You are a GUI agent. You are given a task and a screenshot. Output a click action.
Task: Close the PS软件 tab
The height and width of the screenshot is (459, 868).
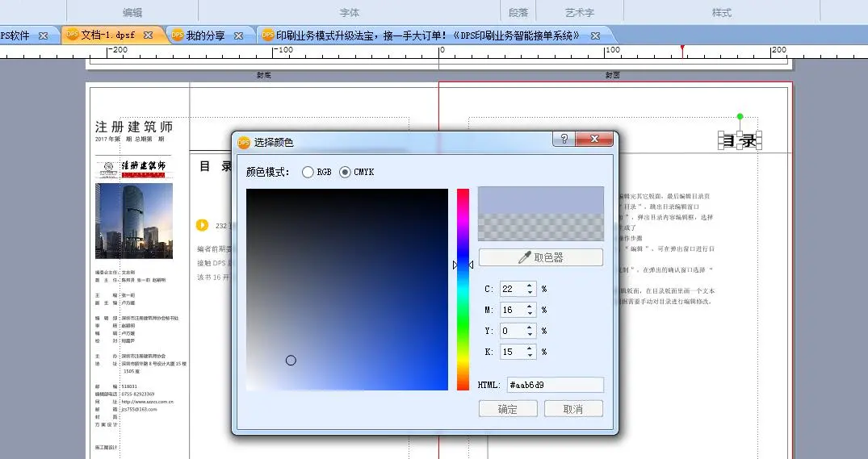[43, 35]
